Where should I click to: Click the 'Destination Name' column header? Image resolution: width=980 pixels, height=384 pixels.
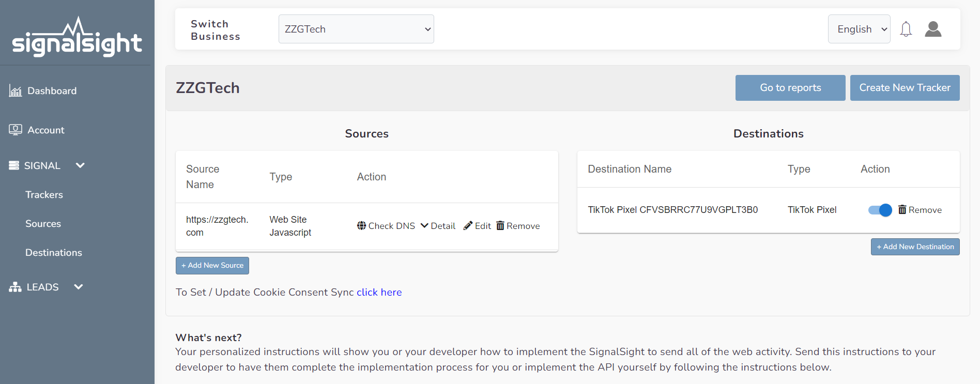[630, 169]
